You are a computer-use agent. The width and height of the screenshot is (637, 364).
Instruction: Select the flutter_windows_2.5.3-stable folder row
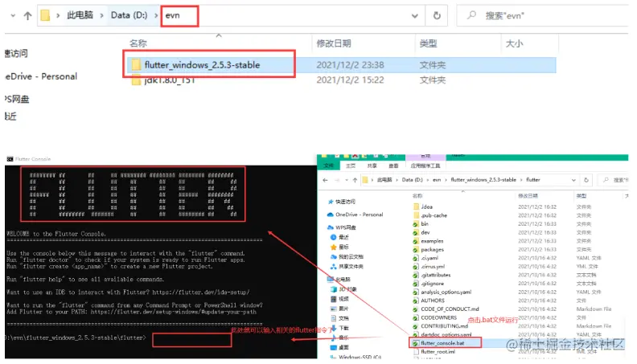[x=341, y=65]
